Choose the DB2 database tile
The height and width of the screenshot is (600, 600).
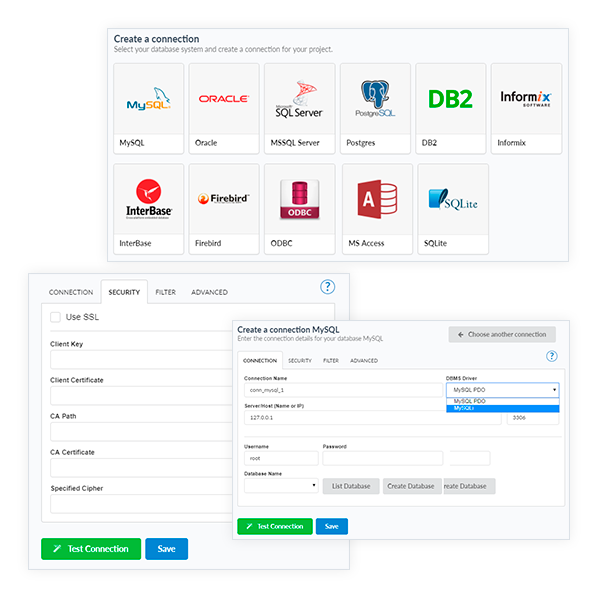click(x=450, y=107)
